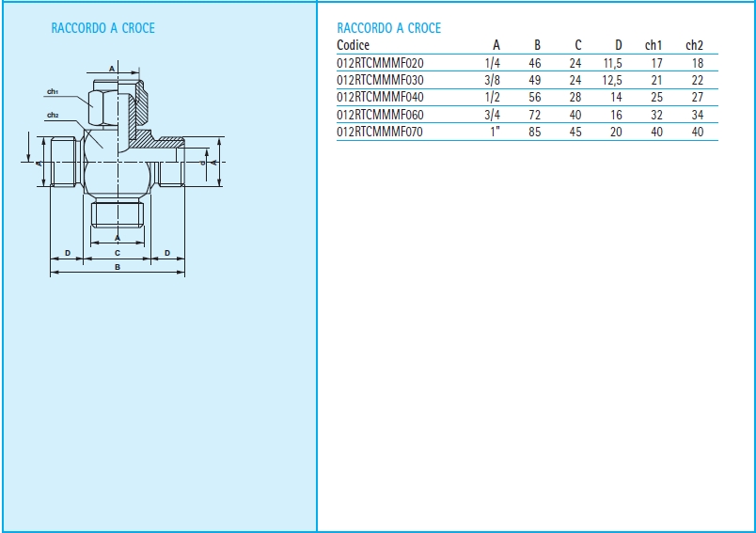Screen dimensions: 756x533
Task: Select the RACCORDO A CROCE heading above the drawing
Action: [103, 28]
